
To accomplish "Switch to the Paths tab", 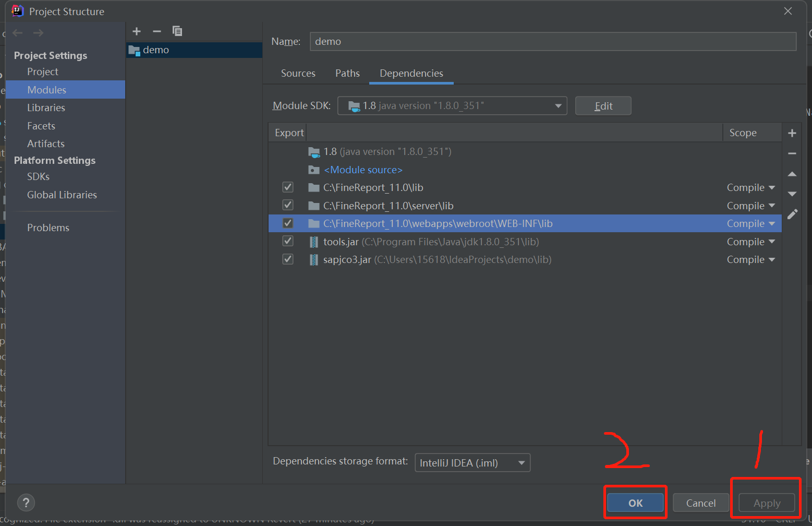I will tap(347, 74).
